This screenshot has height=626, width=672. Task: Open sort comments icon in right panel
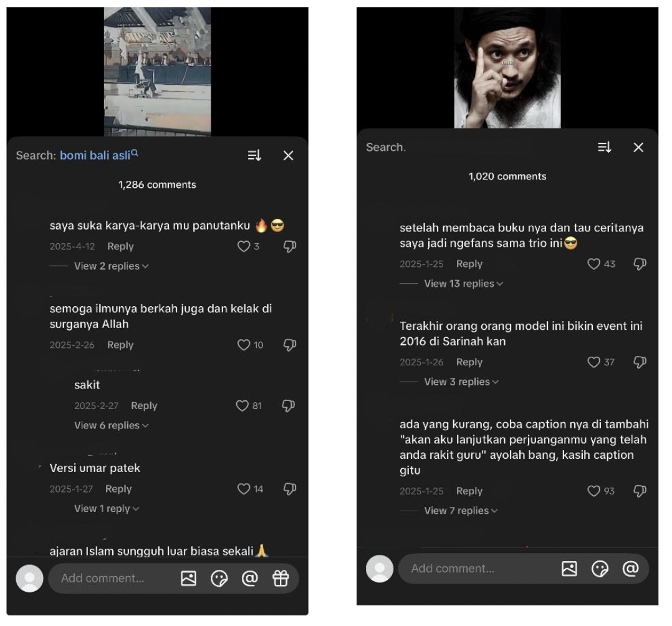(x=605, y=147)
